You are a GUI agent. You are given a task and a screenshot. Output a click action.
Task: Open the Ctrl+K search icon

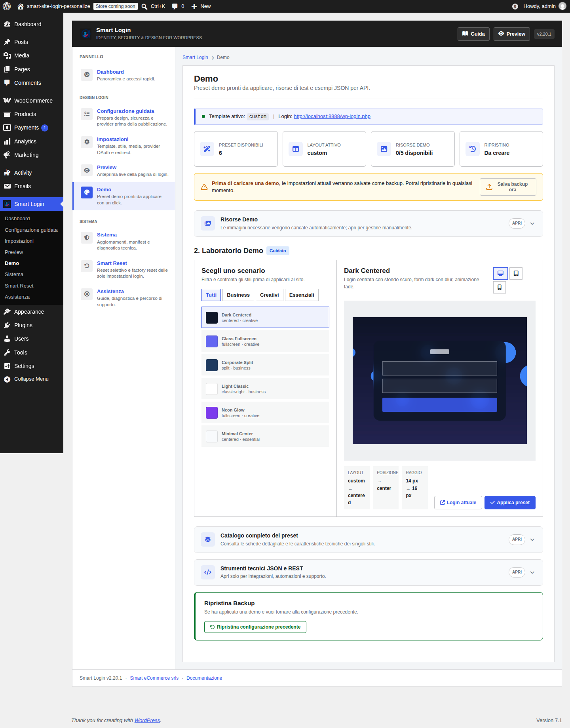[x=144, y=6]
